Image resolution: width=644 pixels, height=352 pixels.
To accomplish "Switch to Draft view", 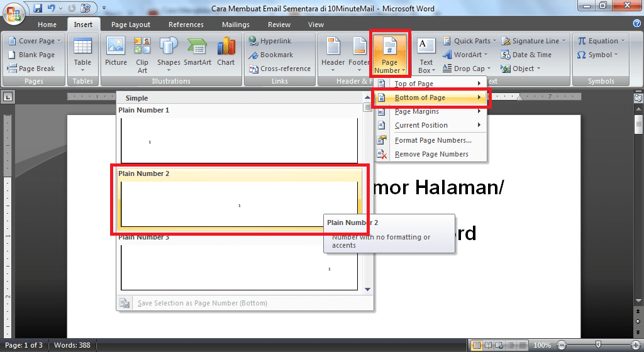I will [522, 345].
